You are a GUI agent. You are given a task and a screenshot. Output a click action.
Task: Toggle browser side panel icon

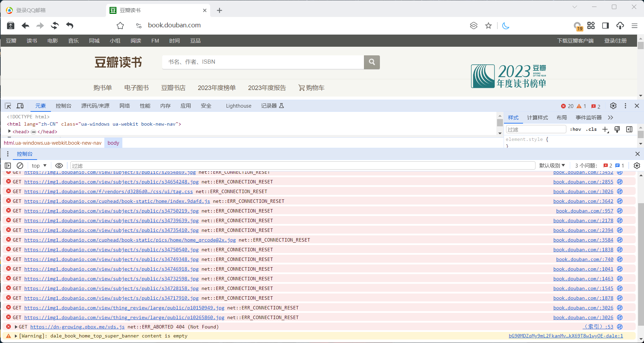606,26
